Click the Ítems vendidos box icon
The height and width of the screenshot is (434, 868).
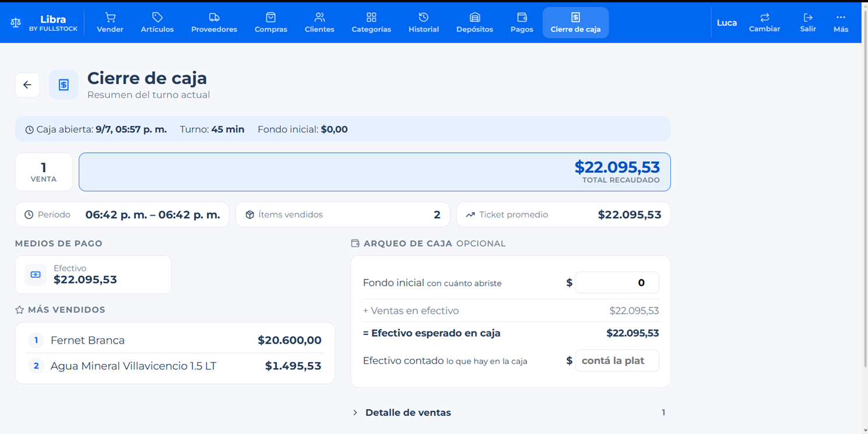tap(249, 215)
